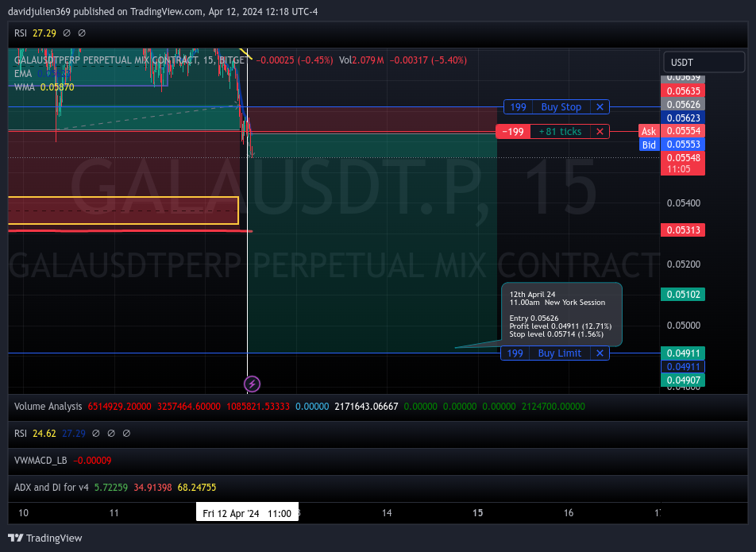756x552 pixels.
Task: Click the 16 label on the time axis
Action: pos(569,513)
